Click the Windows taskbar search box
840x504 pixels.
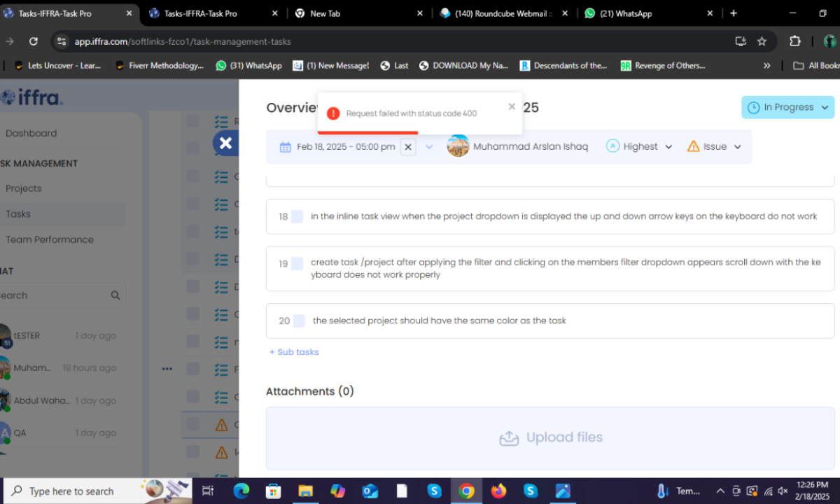(71, 491)
